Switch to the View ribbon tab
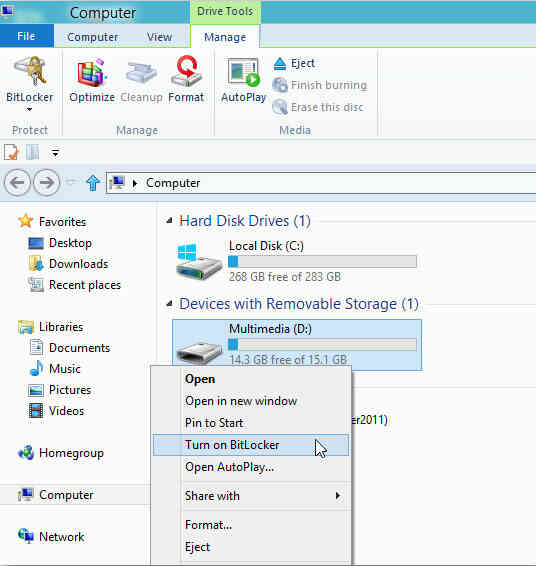 pyautogui.click(x=159, y=37)
